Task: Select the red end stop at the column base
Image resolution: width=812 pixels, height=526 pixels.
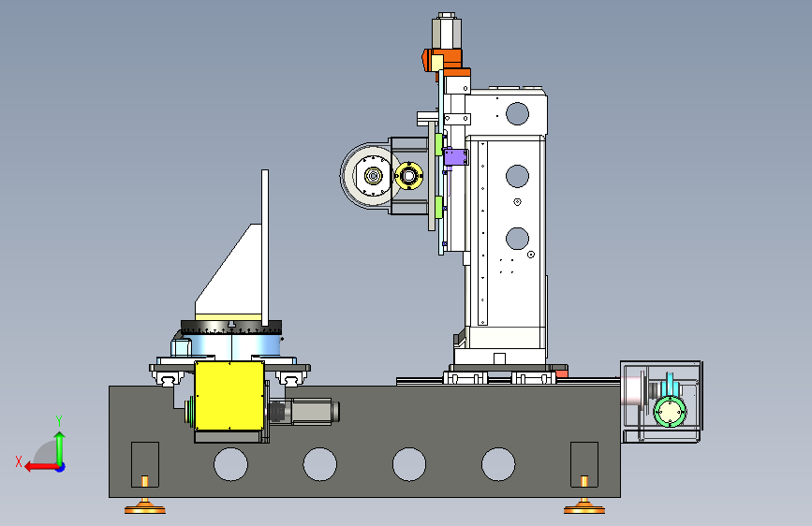Action: [561, 372]
